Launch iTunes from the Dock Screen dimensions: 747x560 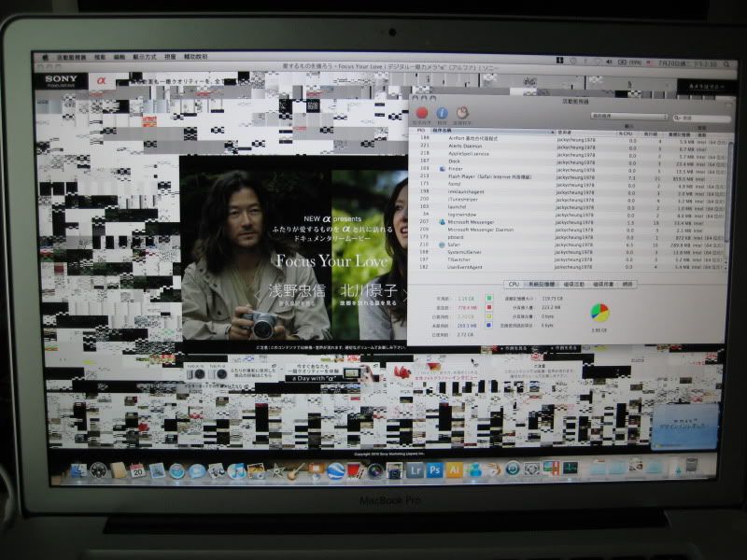coord(236,471)
